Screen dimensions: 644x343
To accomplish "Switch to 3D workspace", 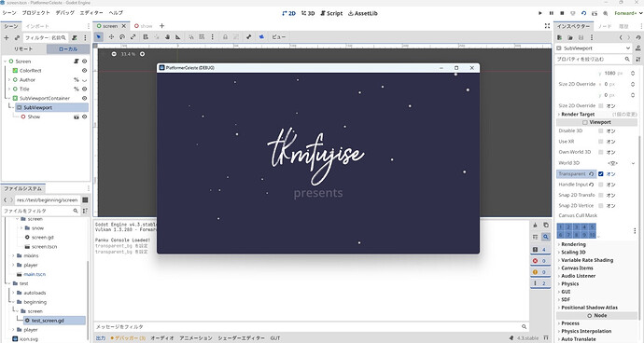I will 308,13.
